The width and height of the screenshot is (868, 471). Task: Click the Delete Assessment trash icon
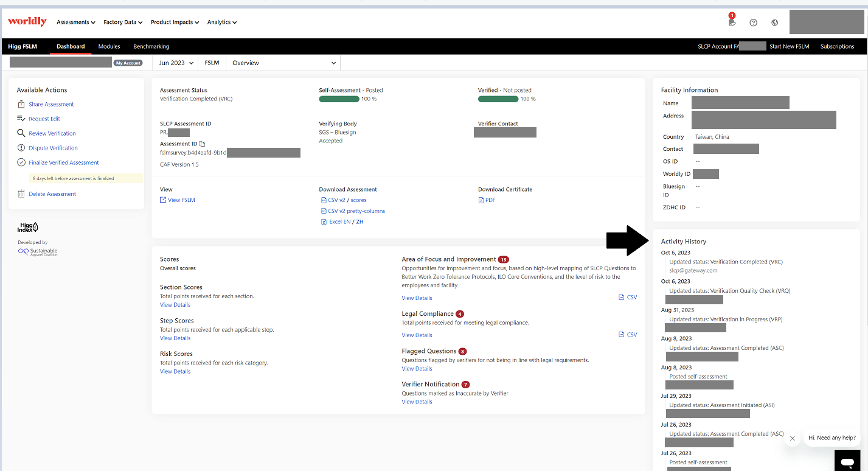pyautogui.click(x=21, y=194)
